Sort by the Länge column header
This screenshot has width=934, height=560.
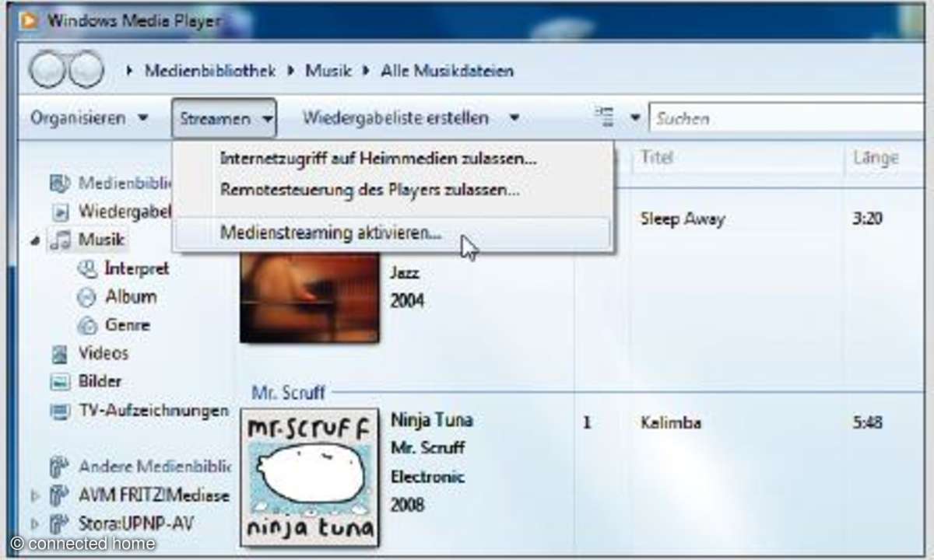pyautogui.click(x=875, y=157)
